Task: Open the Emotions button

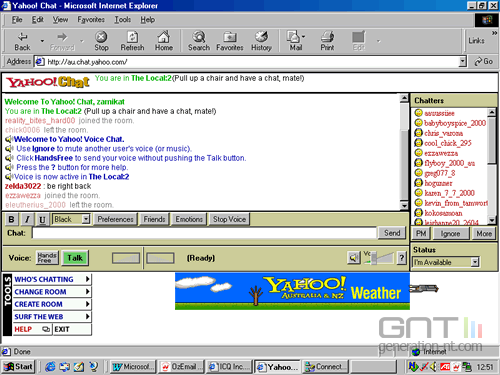Action: (189, 219)
